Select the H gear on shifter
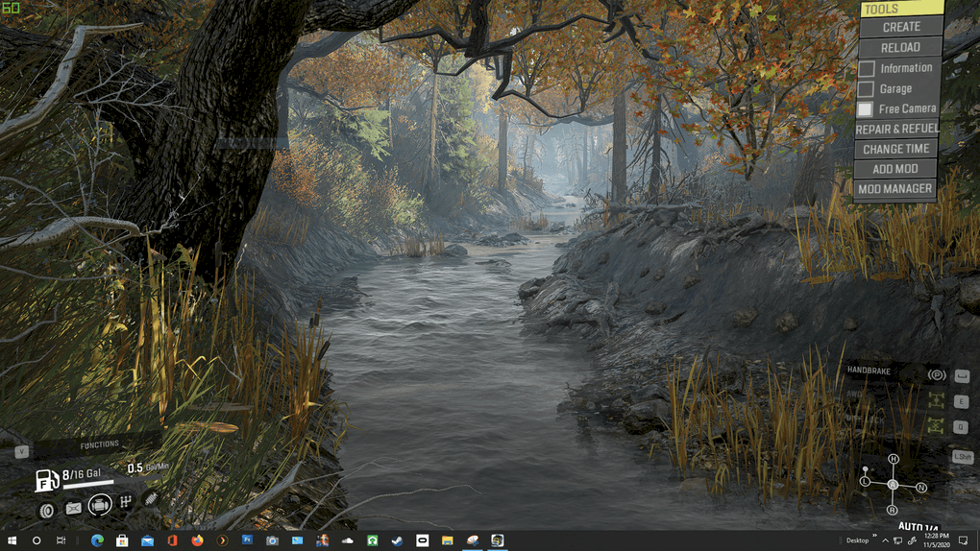The width and height of the screenshot is (980, 551). tap(893, 460)
